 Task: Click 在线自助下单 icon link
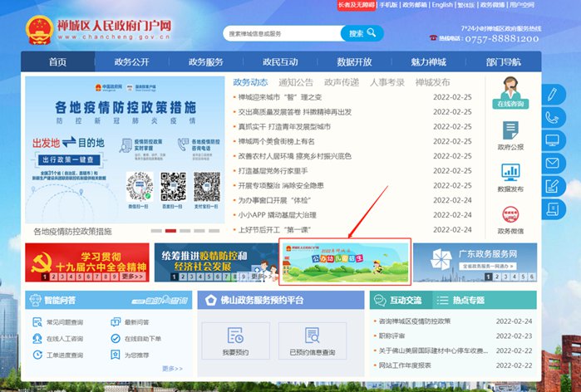pos(135,338)
